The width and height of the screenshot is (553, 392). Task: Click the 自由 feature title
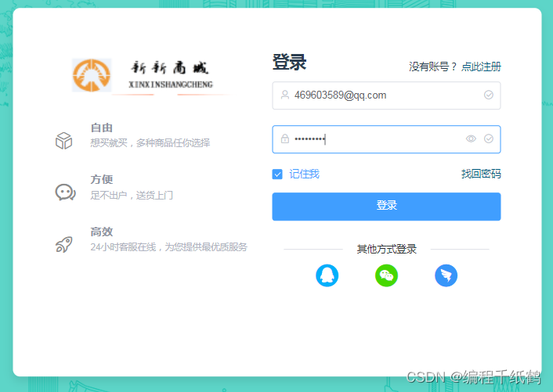pos(102,128)
